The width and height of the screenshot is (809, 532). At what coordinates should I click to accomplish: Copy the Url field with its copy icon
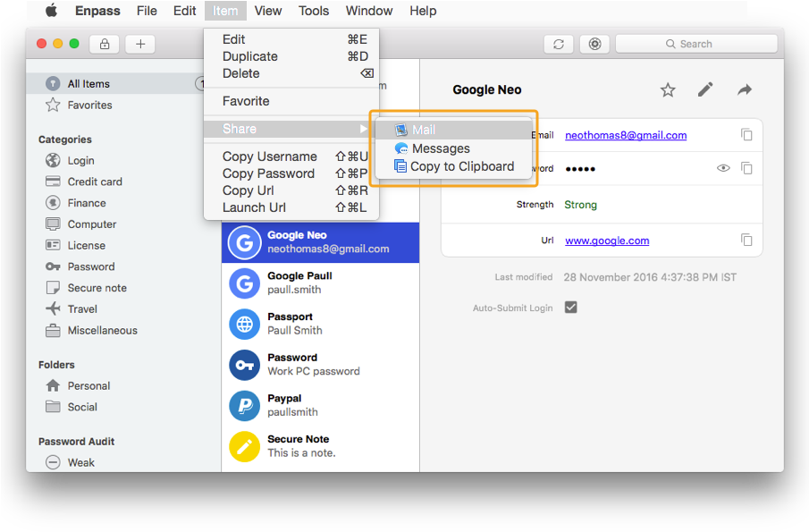tap(747, 240)
